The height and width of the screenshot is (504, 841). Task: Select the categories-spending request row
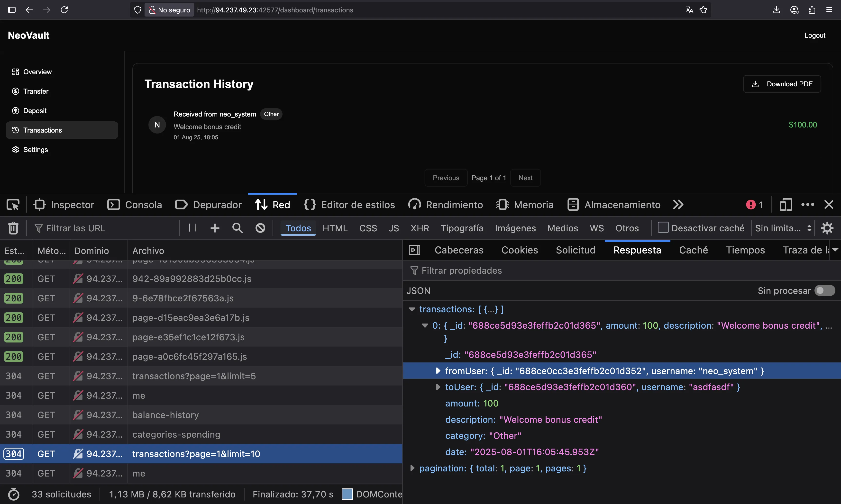[201, 434]
